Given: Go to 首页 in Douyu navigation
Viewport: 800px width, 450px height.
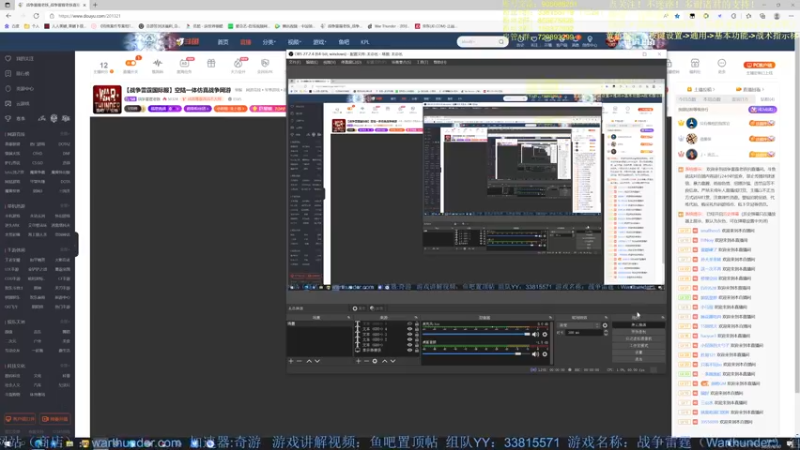Looking at the screenshot, I should [223, 42].
